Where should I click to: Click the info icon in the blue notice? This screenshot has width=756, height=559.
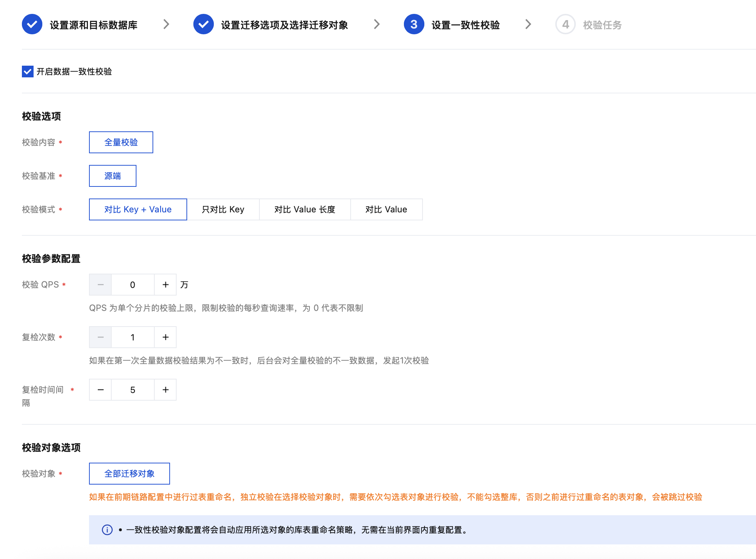107,529
